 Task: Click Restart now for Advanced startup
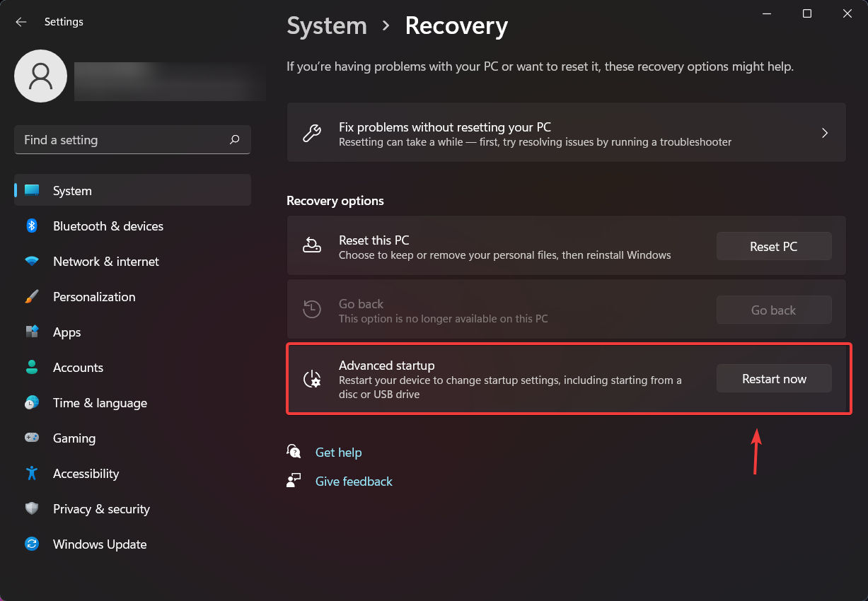[774, 379]
